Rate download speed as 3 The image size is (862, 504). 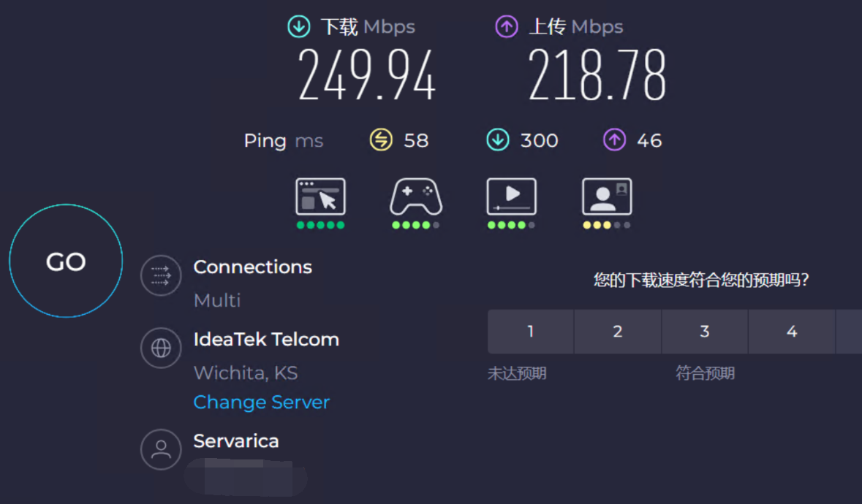point(705,331)
